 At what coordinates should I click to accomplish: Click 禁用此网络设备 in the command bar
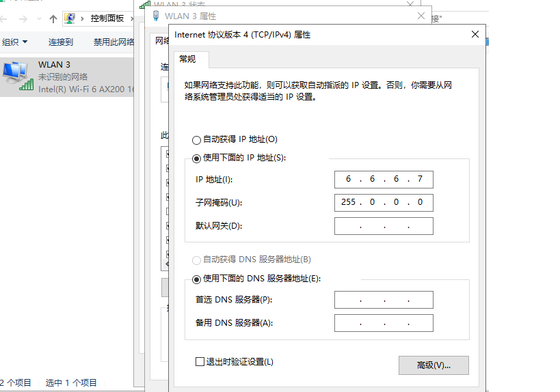pos(114,42)
